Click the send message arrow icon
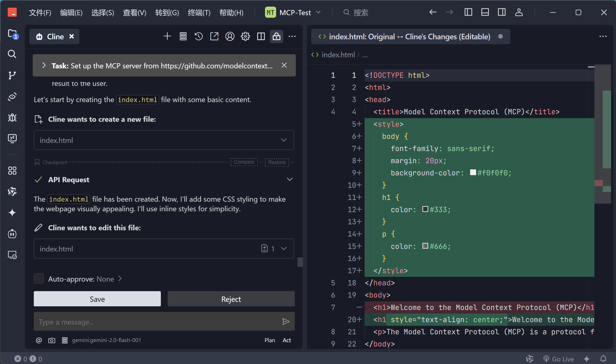The width and height of the screenshot is (616, 364). coord(286,321)
